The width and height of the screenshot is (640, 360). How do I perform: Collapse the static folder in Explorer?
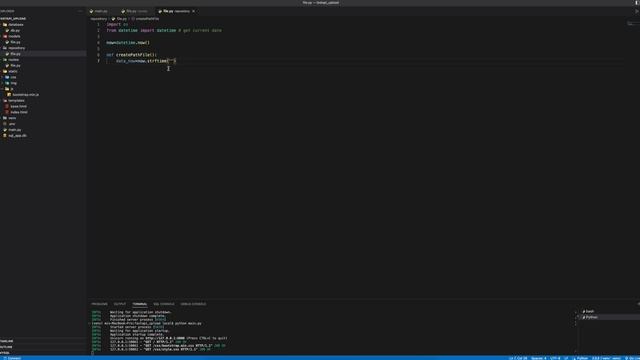tap(13, 71)
